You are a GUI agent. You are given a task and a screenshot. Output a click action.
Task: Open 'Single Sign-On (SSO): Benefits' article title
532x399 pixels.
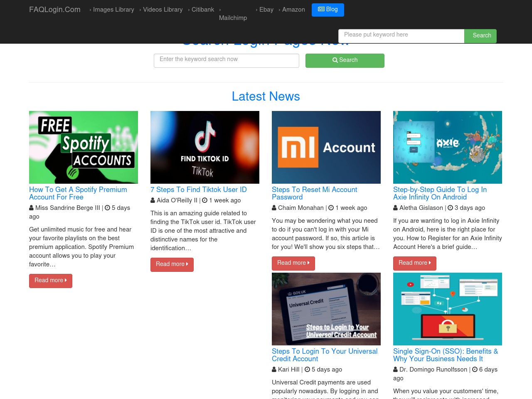click(x=446, y=355)
